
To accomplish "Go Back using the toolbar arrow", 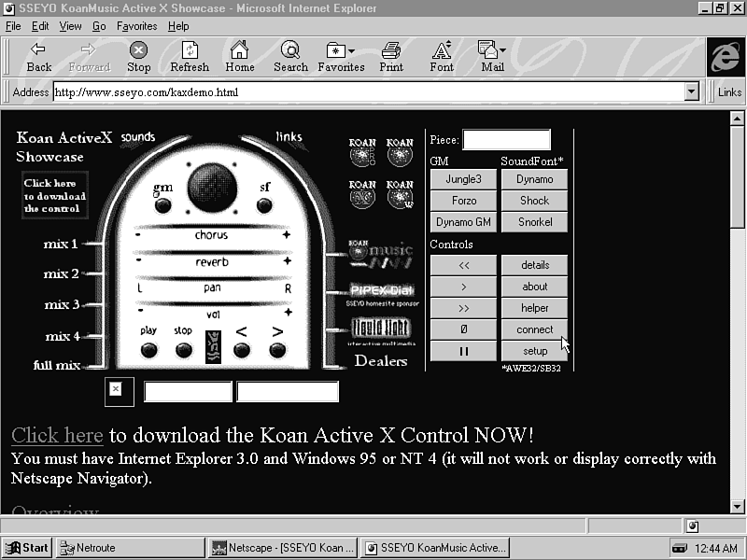I will click(39, 56).
